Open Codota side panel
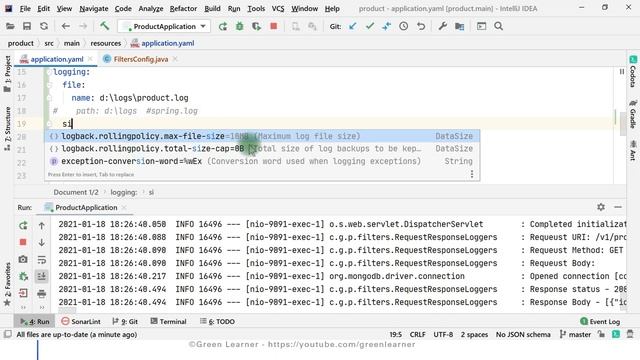This screenshot has width=640, height=360. pos(633,72)
